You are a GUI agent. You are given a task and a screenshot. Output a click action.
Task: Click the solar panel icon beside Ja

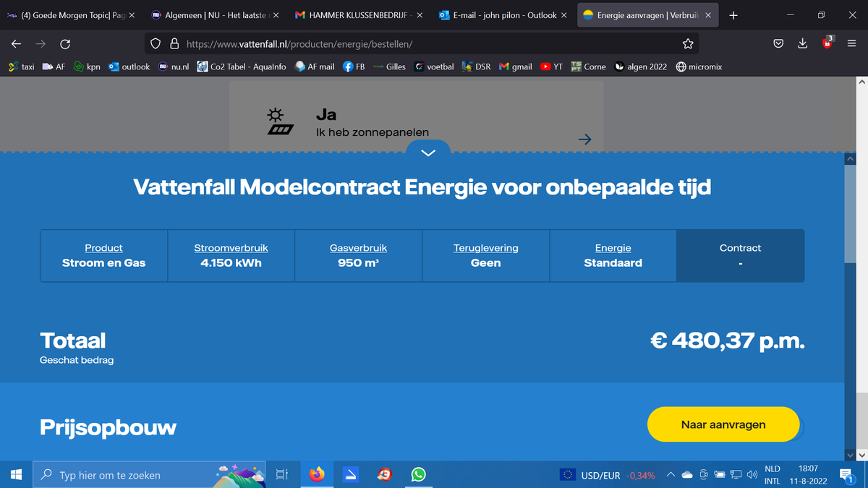tap(279, 122)
